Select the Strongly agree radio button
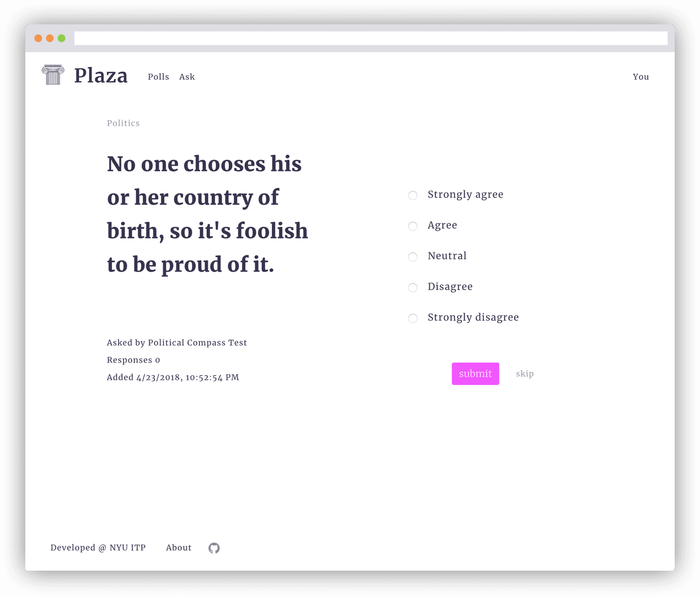700x597 pixels. (413, 195)
